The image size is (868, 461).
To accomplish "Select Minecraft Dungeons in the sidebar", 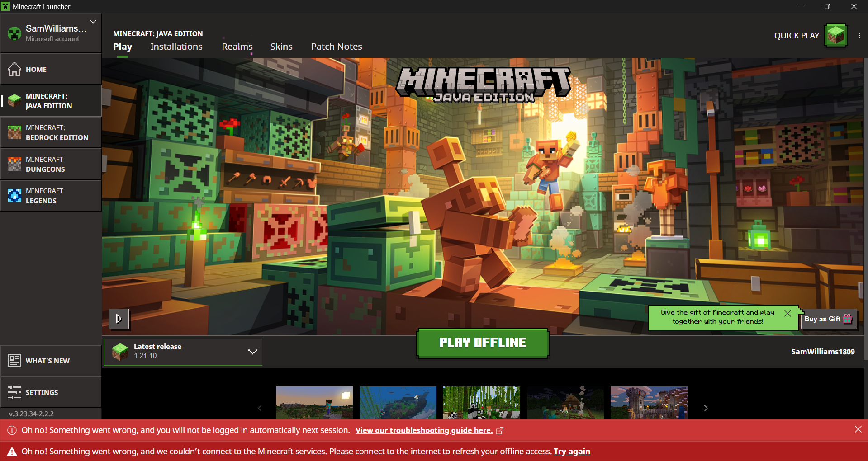I will coord(51,164).
